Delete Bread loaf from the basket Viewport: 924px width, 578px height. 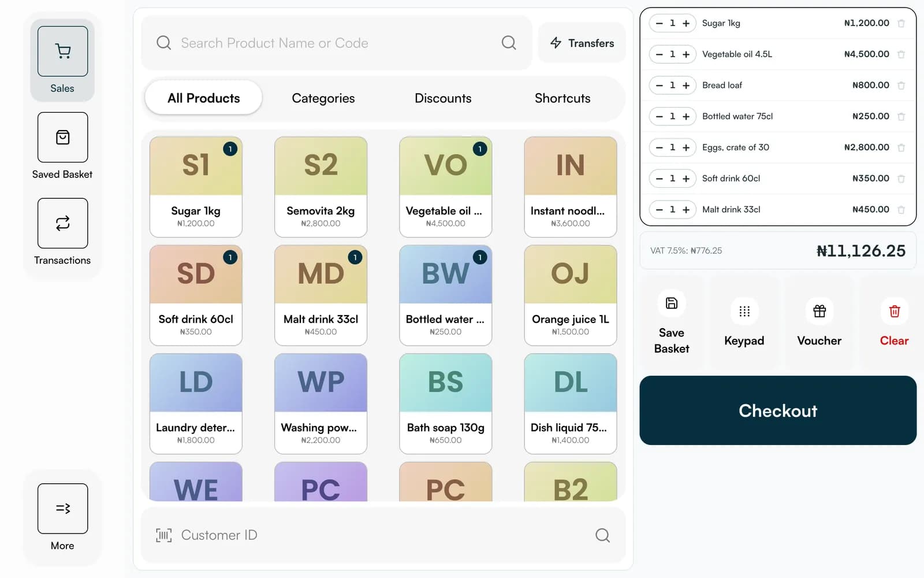901,86
